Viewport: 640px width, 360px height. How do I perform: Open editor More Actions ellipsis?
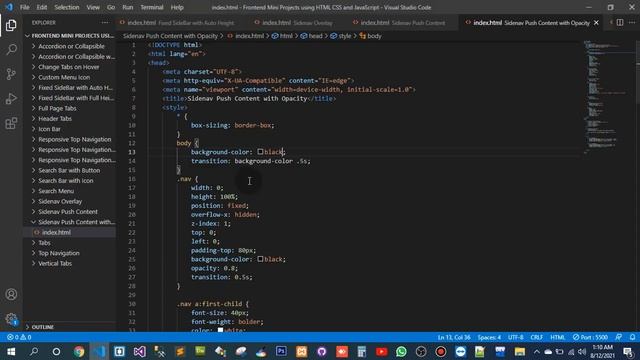[632, 22]
